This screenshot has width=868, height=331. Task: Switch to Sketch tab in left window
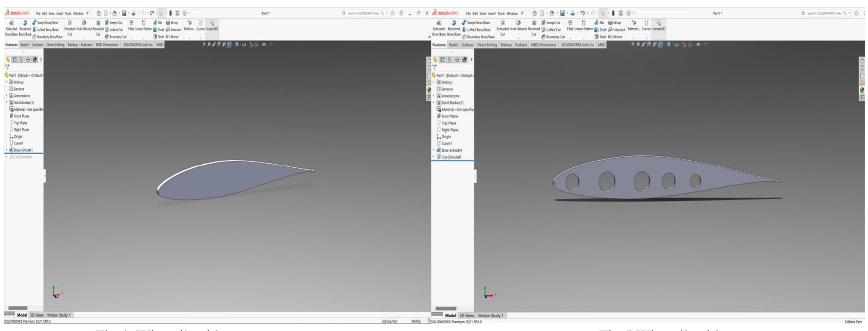[x=25, y=45]
